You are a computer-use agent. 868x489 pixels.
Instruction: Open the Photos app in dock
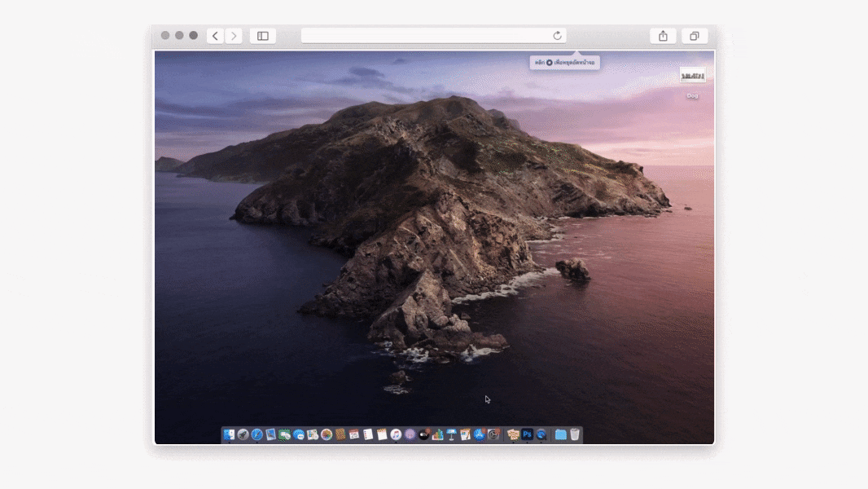(x=327, y=435)
